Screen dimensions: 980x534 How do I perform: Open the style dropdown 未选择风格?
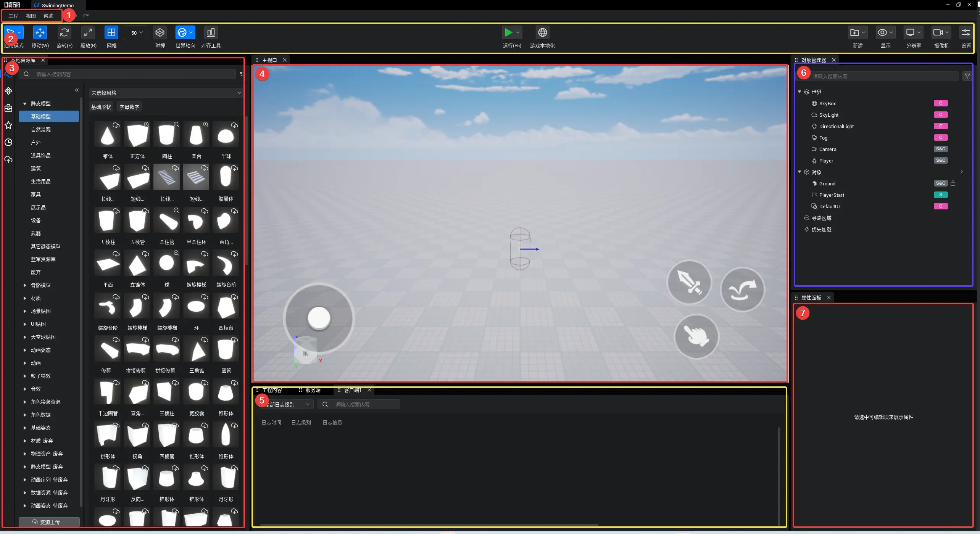(166, 93)
